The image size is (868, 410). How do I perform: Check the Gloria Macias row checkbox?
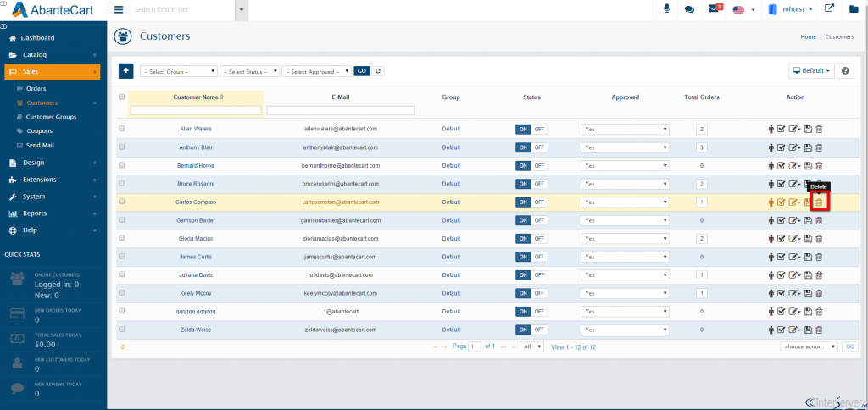pos(122,238)
